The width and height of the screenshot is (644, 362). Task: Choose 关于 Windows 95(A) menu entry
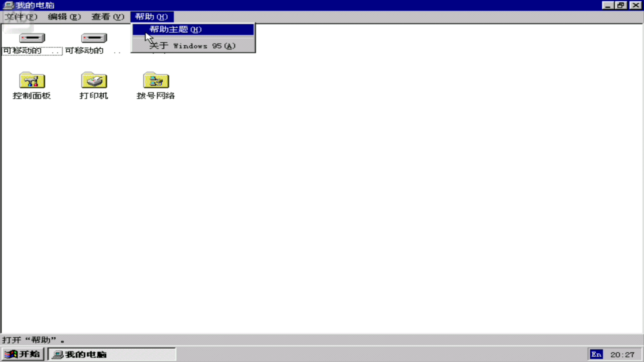[193, 46]
